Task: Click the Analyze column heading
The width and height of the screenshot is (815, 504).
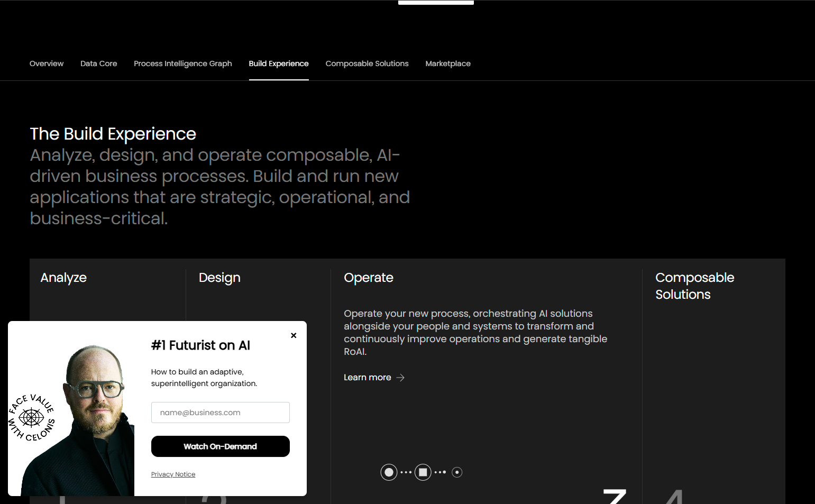Action: pos(63,277)
